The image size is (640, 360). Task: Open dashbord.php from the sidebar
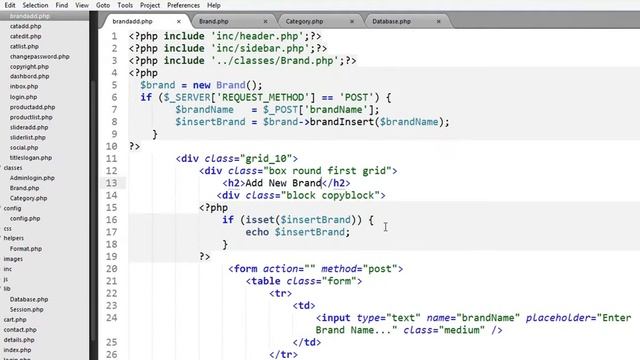click(29, 76)
